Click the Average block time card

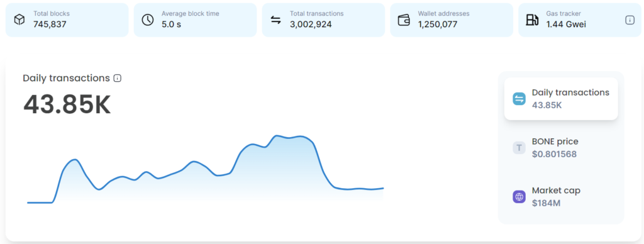click(195, 19)
